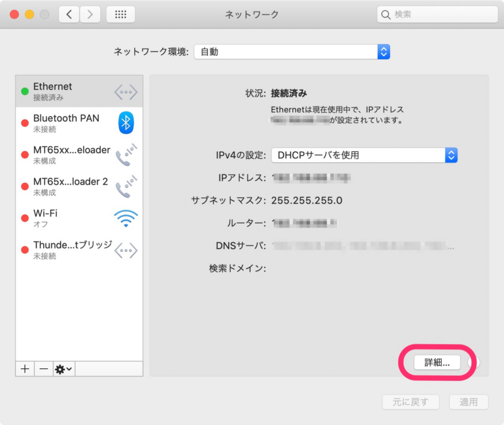Click the 詳細... advanced button
504x425 pixels.
click(437, 362)
